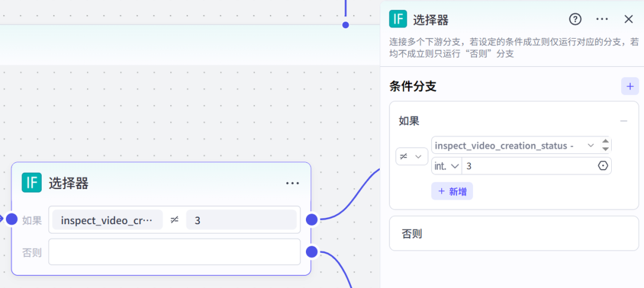Click the 如果 output port on the node
644x288 pixels.
311,219
